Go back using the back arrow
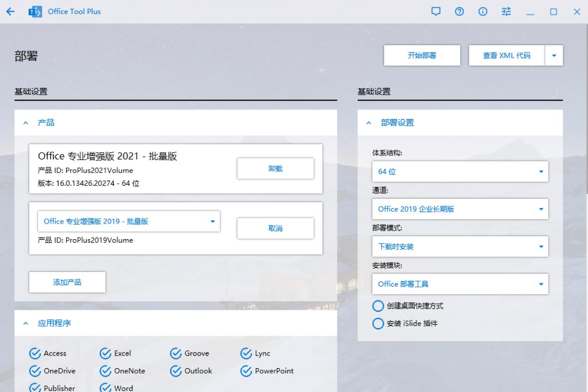 tap(10, 11)
